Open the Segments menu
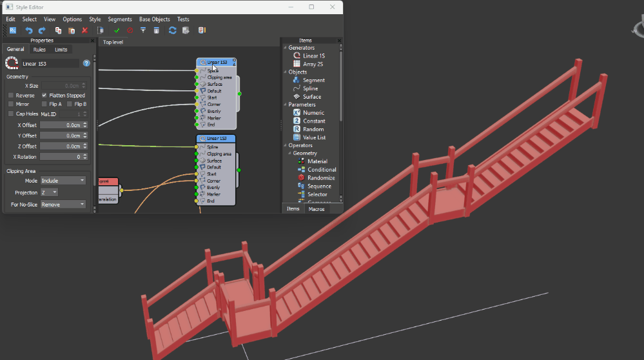The image size is (644, 360). [120, 19]
